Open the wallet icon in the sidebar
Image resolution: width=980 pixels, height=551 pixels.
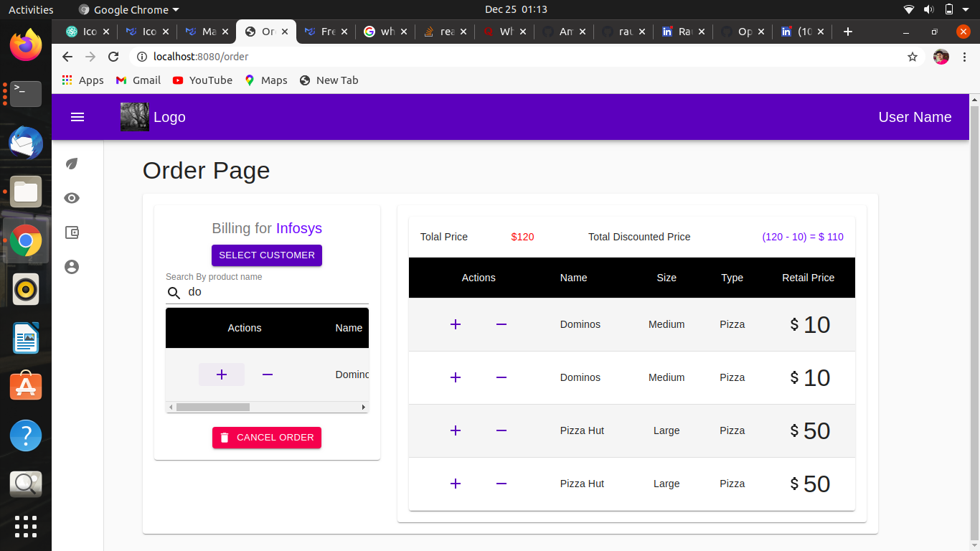[71, 232]
